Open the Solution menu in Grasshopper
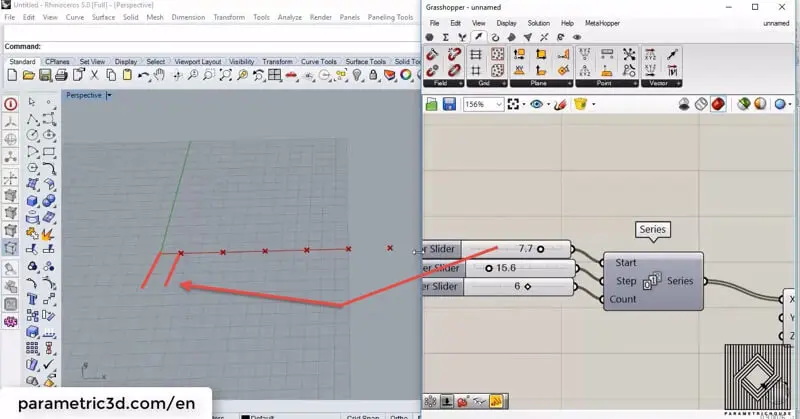Viewport: 800px width, 419px height. pos(538,23)
